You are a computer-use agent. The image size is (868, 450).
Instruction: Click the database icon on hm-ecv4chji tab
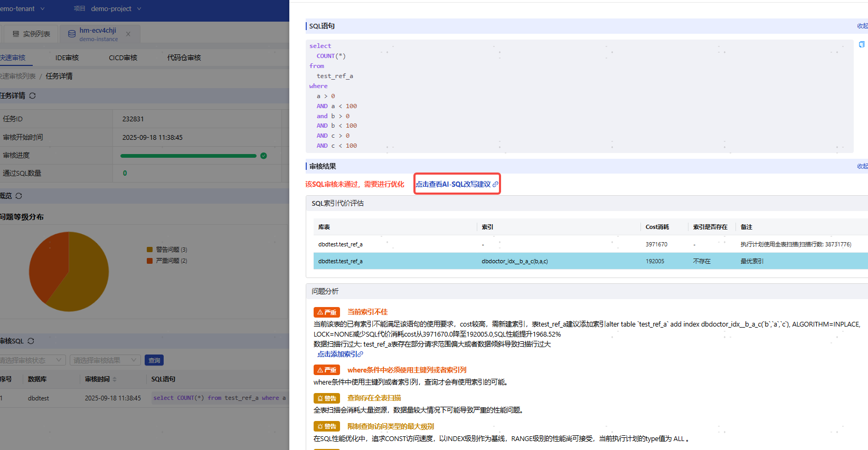(x=72, y=34)
